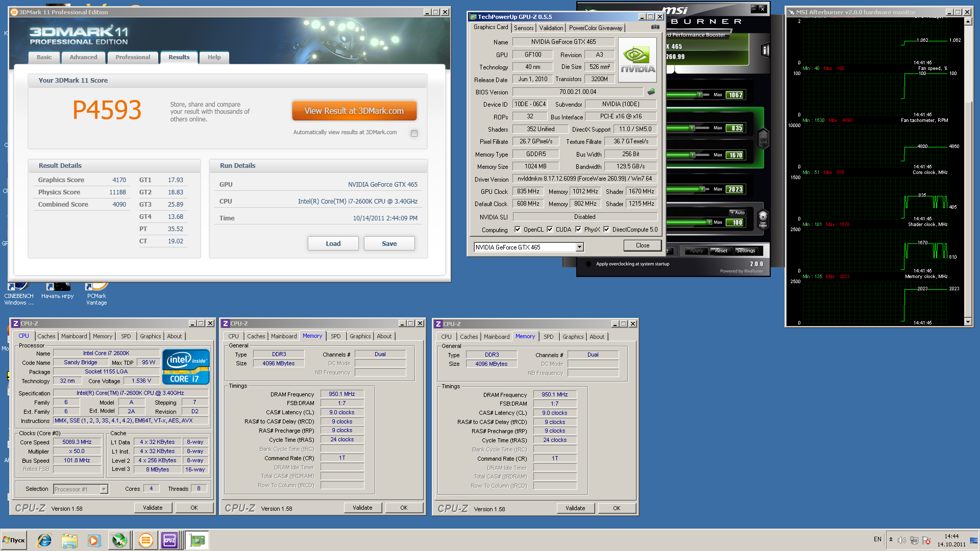Screen dimensions: 980x551
Task: Click the NVIDIA logo in GPU-Z
Action: pos(638,60)
